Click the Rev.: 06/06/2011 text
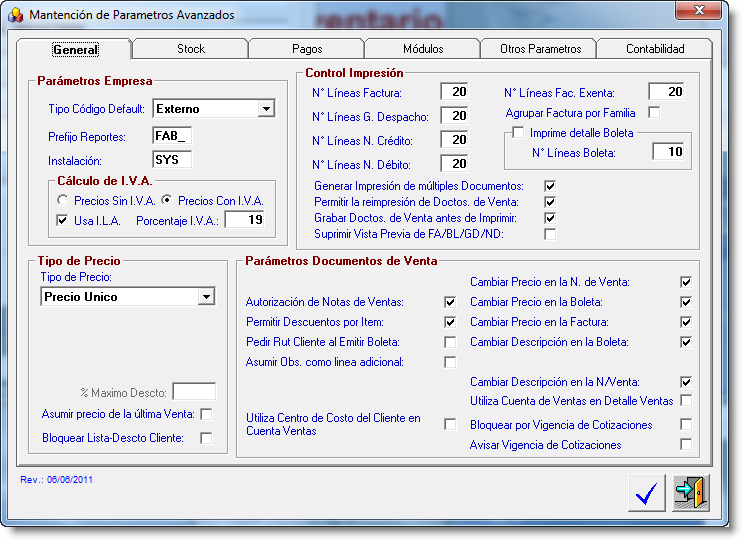Screen dimensions: 743x541 click(56, 479)
